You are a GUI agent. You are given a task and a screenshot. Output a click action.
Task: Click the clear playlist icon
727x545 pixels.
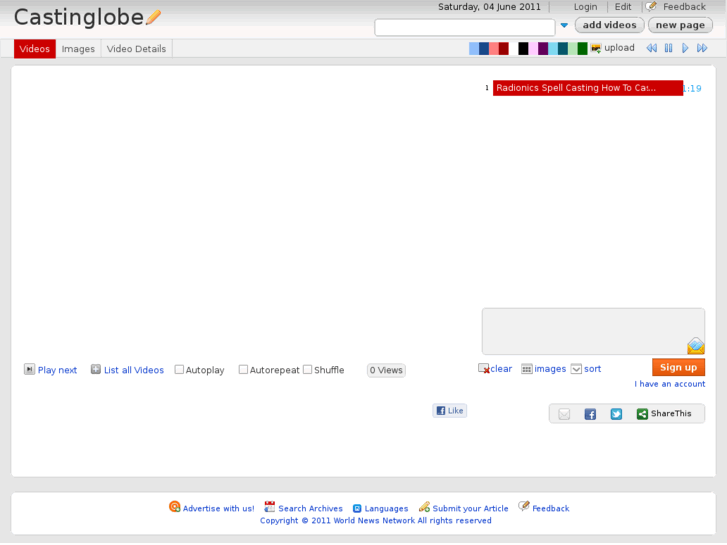click(x=484, y=368)
